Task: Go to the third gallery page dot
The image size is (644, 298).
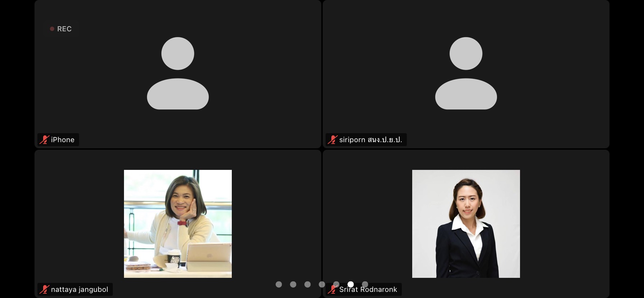Action: click(308, 284)
